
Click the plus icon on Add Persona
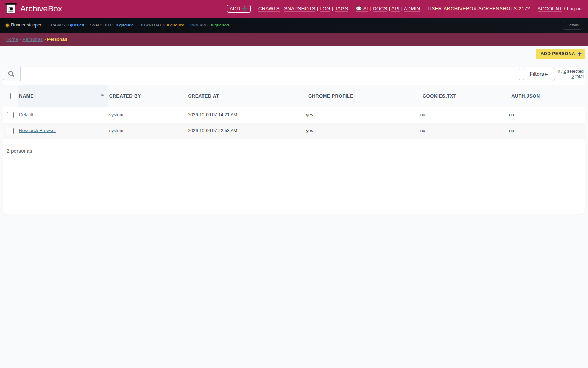pos(580,54)
